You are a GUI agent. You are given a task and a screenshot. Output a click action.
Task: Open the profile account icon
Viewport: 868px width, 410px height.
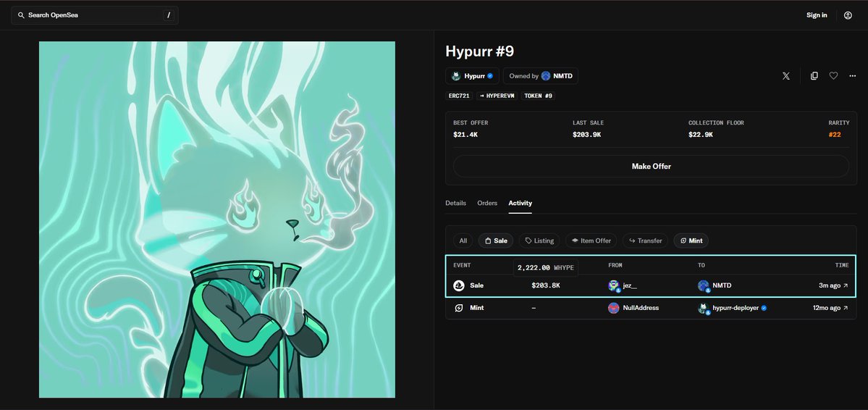(848, 15)
